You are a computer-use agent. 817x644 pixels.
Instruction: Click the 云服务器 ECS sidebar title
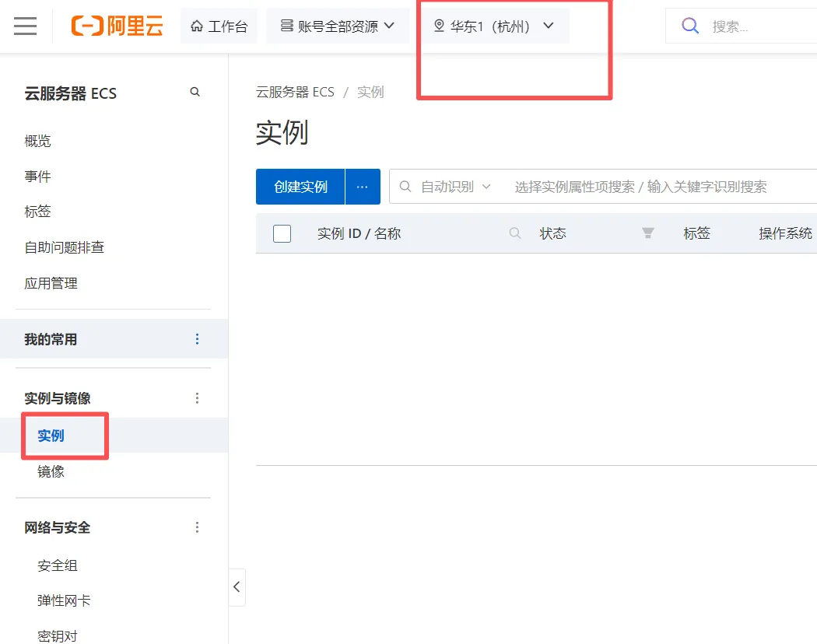(x=70, y=93)
